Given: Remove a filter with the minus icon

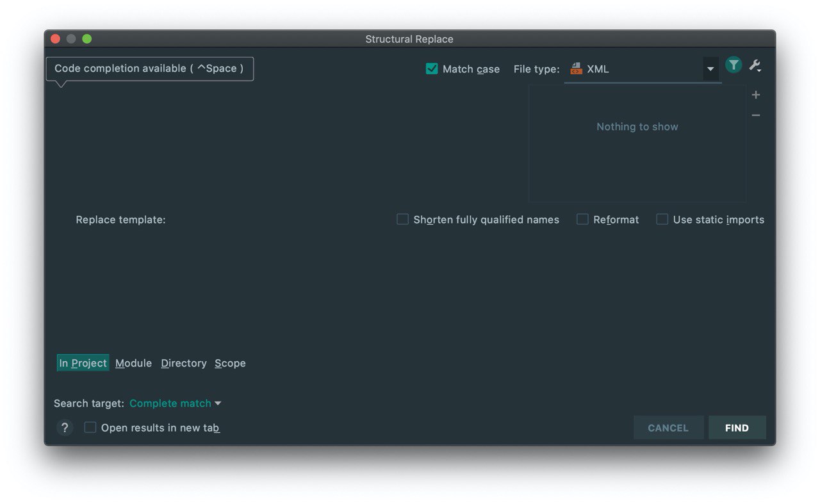Looking at the screenshot, I should [x=756, y=115].
